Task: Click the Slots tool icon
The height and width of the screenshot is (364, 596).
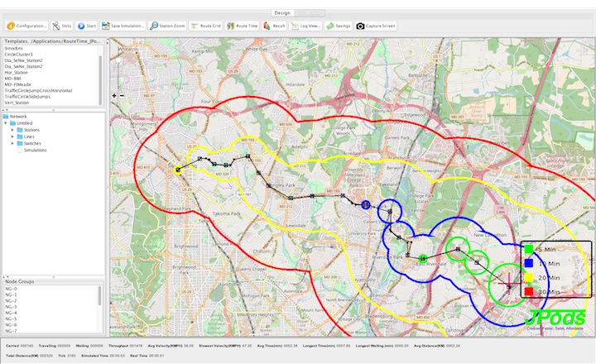Action: point(61,26)
